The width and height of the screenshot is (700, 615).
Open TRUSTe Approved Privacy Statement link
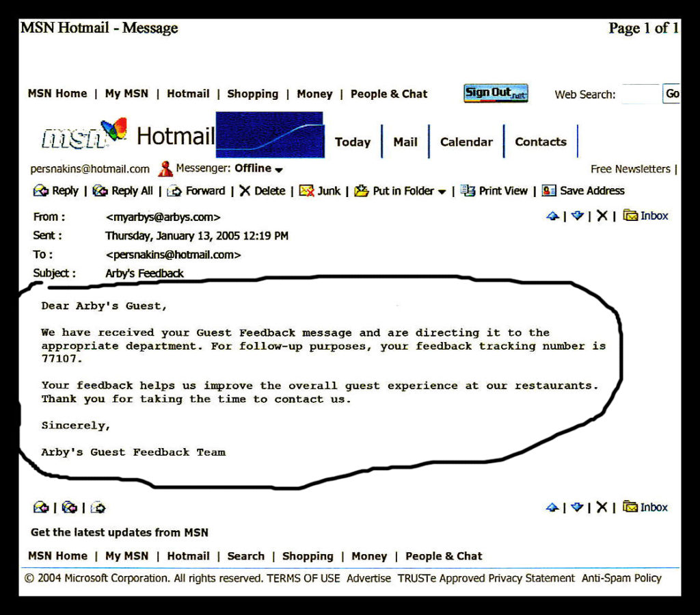[x=486, y=578]
